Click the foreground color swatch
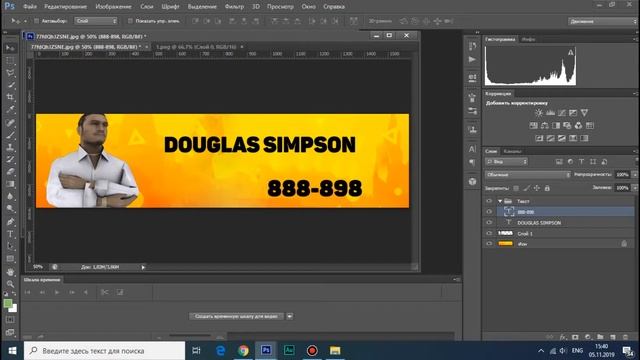Screen dimensions: 640x360 tap(8, 304)
